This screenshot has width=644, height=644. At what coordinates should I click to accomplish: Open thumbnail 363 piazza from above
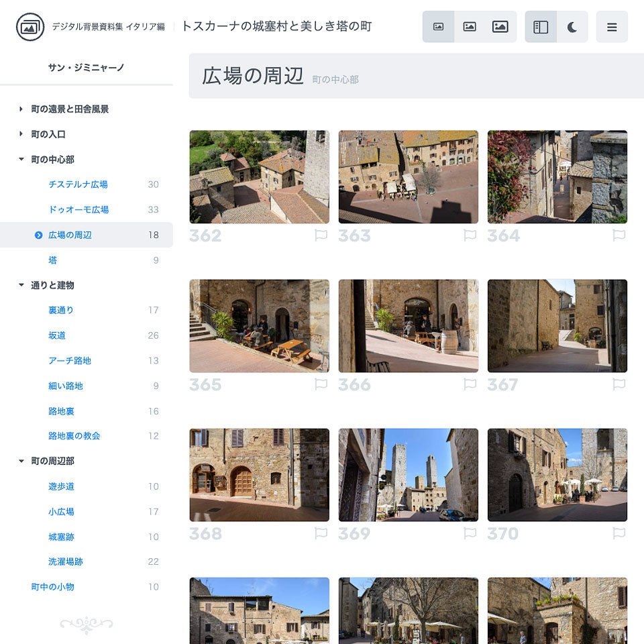coord(409,177)
